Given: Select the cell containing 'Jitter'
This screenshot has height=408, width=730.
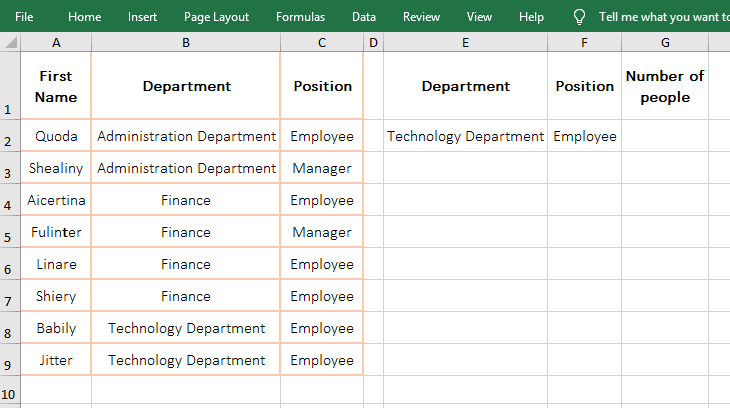Looking at the screenshot, I should (56, 360).
